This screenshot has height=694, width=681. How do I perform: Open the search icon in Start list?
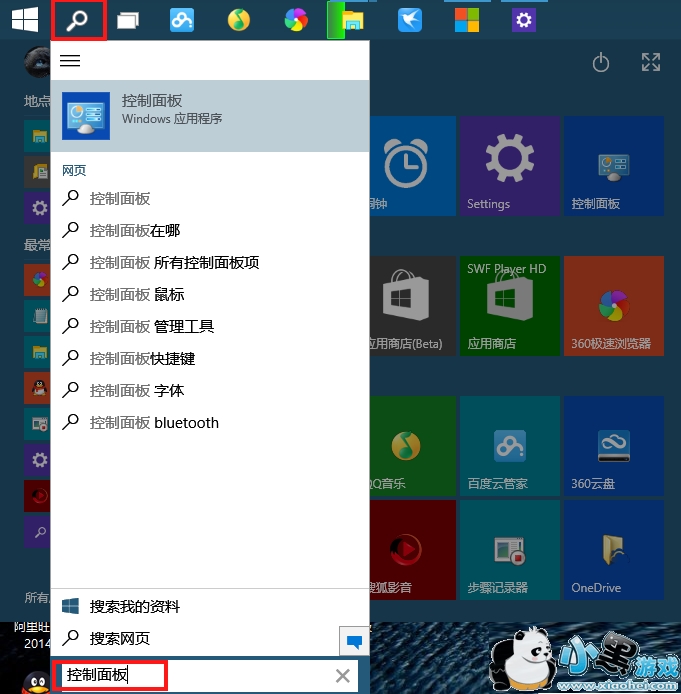pyautogui.click(x=38, y=532)
